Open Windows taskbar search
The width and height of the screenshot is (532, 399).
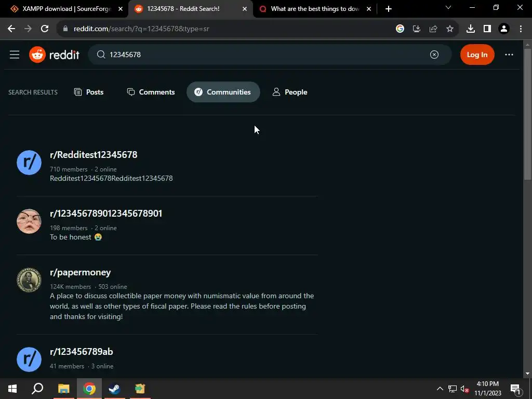pos(37,389)
